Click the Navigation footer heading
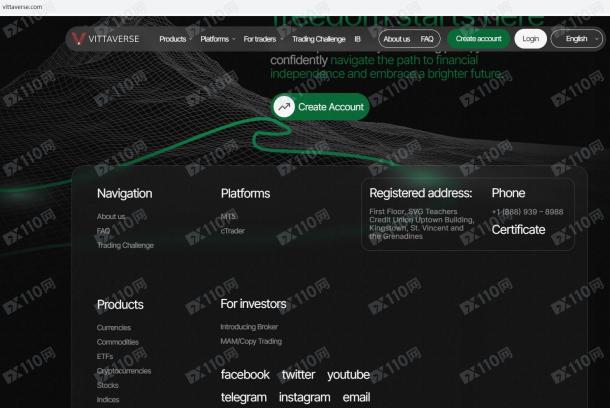The height and width of the screenshot is (408, 610). point(124,193)
